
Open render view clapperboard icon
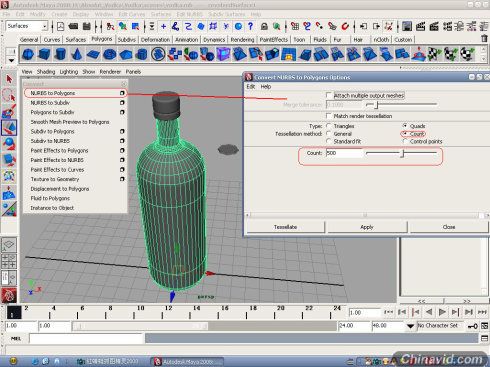(420, 26)
